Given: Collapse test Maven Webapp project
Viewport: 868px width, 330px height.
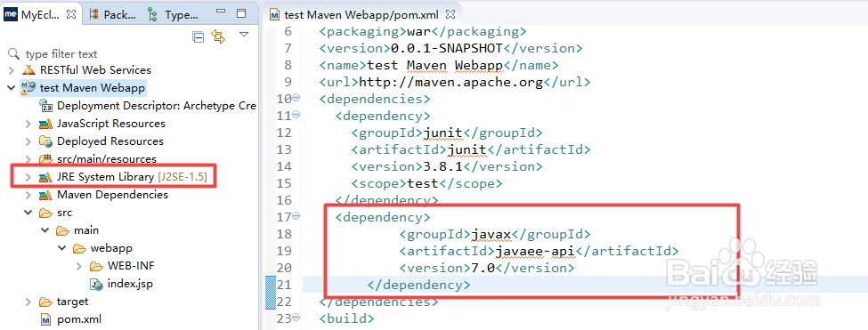Looking at the screenshot, I should (x=11, y=88).
